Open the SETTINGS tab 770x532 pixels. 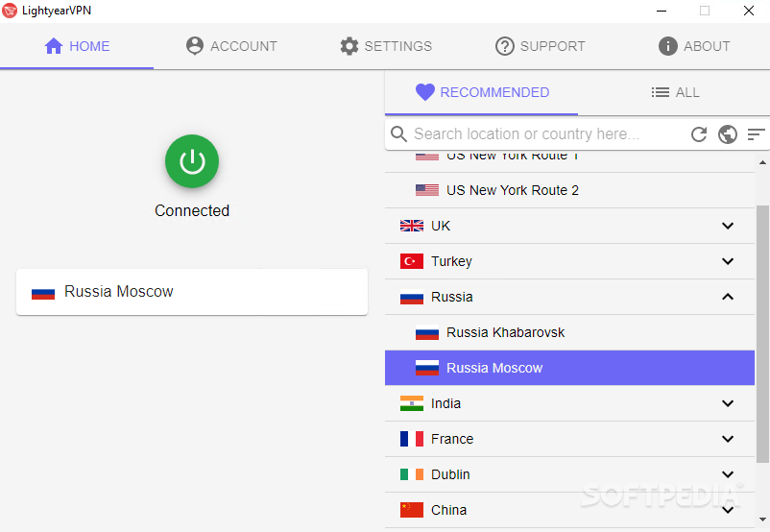[x=386, y=46]
